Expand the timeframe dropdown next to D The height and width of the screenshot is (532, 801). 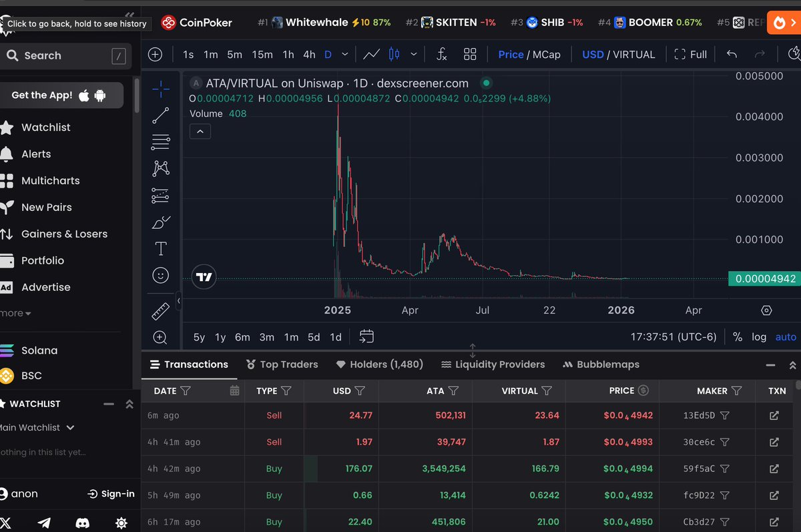[x=344, y=54]
